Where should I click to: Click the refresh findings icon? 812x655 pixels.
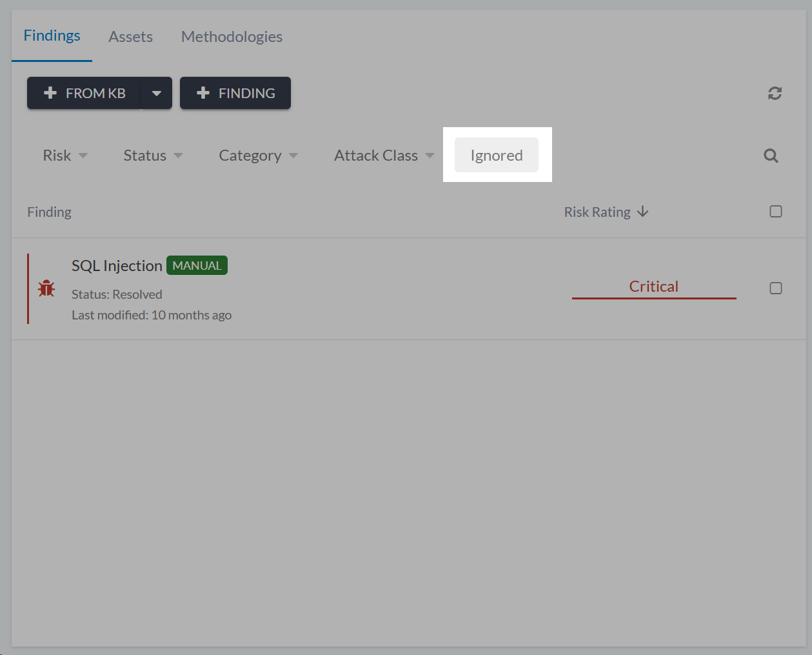point(775,94)
